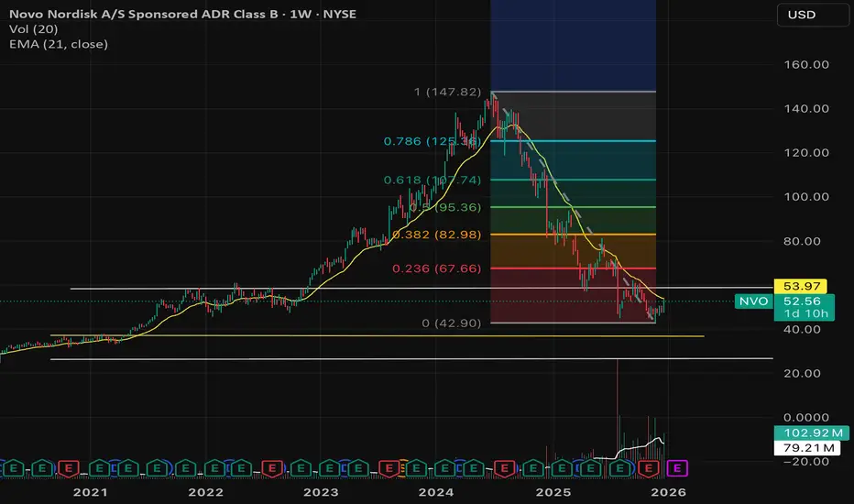The width and height of the screenshot is (854, 504).
Task: Click the purple upcoming earnings E marker
Action: point(677,468)
